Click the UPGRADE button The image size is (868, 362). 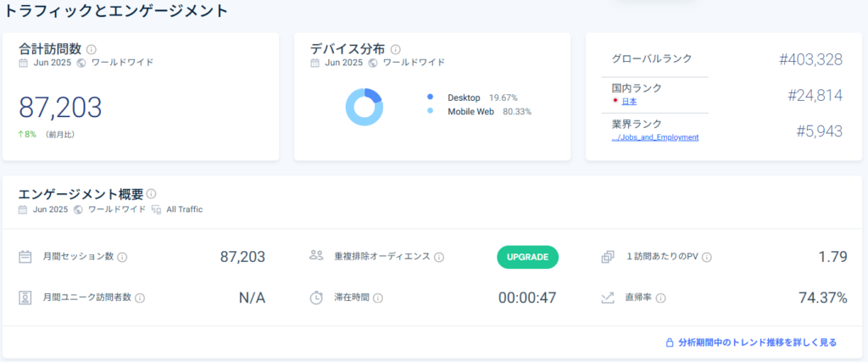tap(527, 258)
